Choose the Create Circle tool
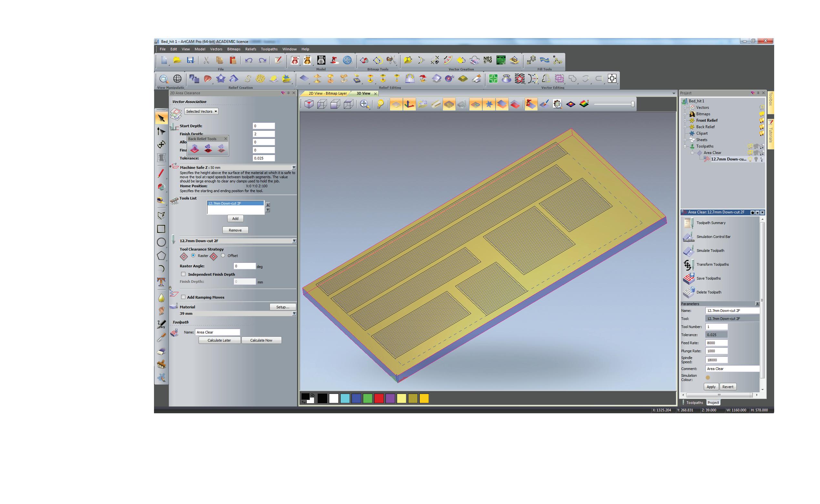Image resolution: width=820 pixels, height=504 pixels. click(161, 242)
